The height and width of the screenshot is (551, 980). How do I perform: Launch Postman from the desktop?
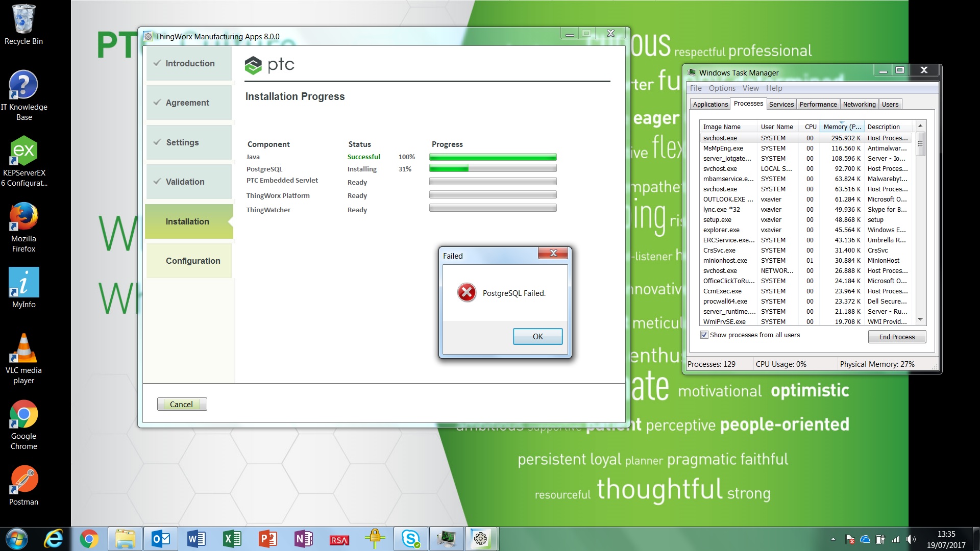(x=23, y=485)
